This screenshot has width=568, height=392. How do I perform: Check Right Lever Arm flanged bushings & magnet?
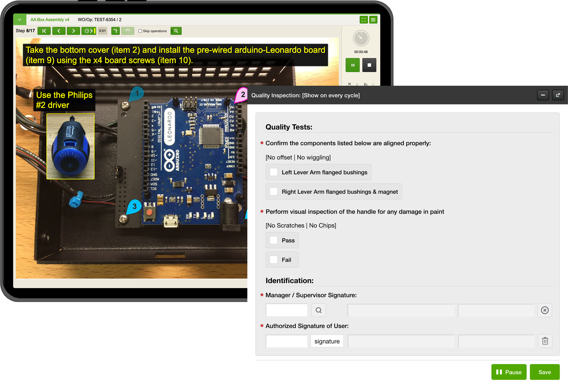tap(274, 192)
